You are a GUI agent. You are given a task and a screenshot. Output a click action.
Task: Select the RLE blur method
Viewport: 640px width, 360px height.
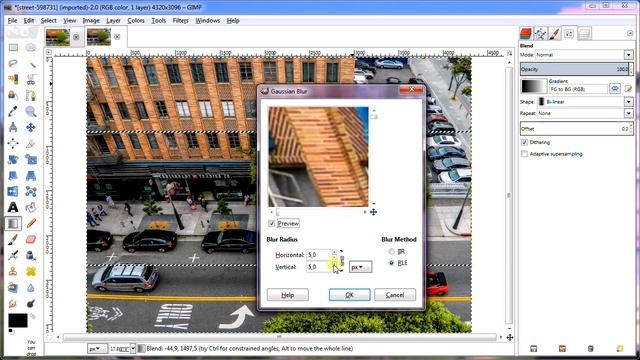coord(391,263)
